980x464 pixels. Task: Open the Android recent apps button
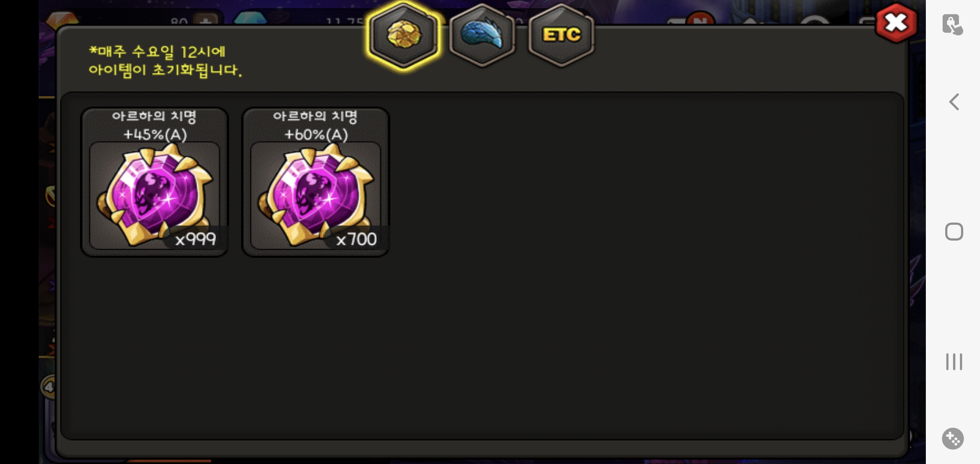coord(954,362)
